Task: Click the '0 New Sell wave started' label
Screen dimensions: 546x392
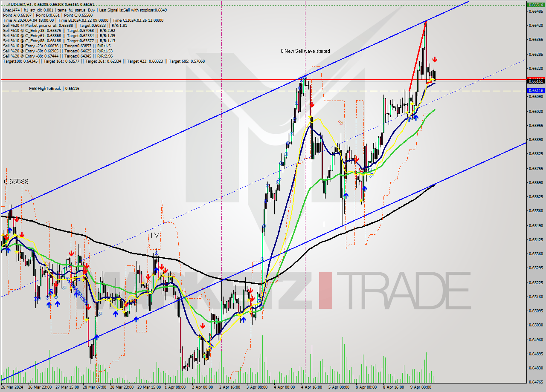Action: (x=305, y=51)
